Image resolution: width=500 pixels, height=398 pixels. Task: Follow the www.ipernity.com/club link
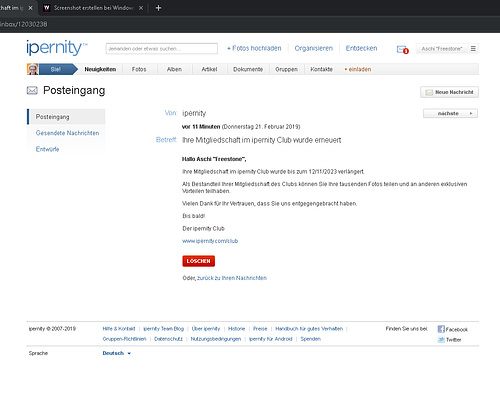[210, 241]
